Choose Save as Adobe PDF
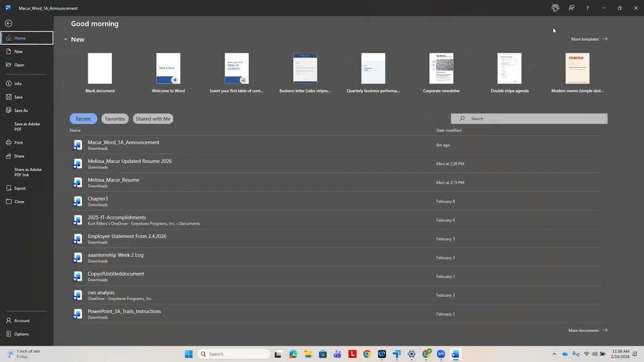Image resolution: width=644 pixels, height=362 pixels. click(27, 127)
